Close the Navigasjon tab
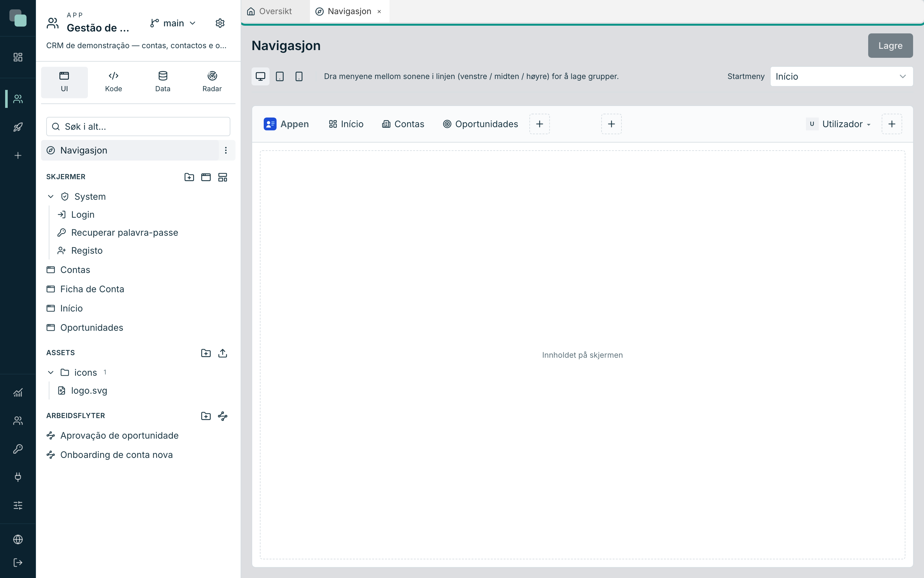Screen dimensions: 924x578 (x=379, y=12)
